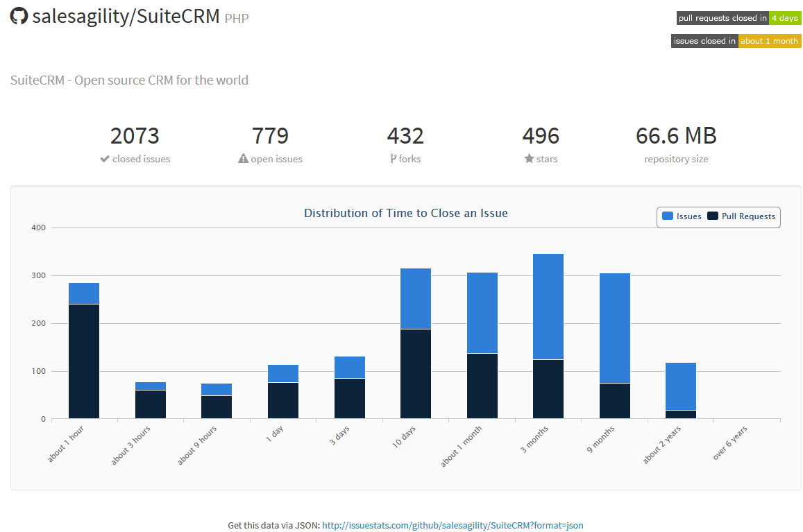Select the 2073 closed issues count
The image size is (803, 532).
(135, 136)
